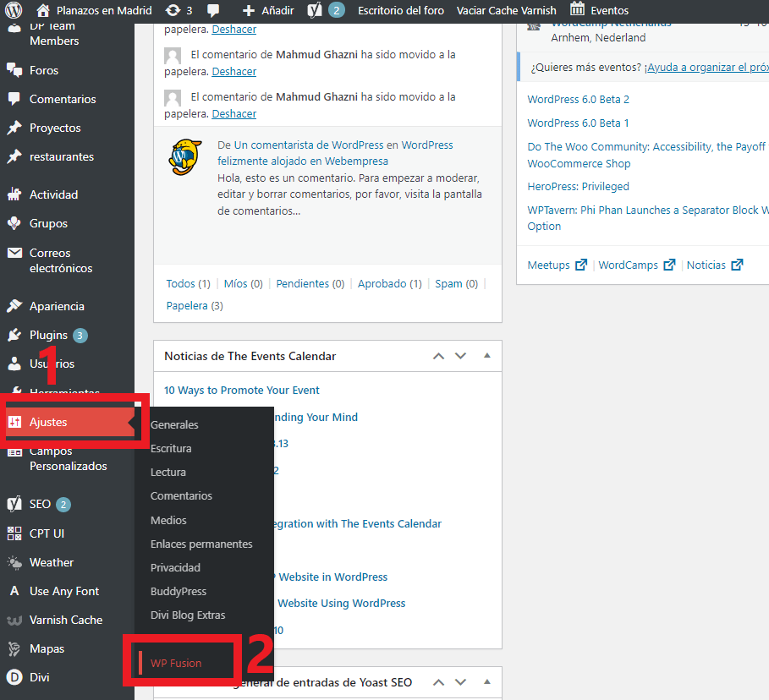Open Privacidad settings

click(175, 567)
